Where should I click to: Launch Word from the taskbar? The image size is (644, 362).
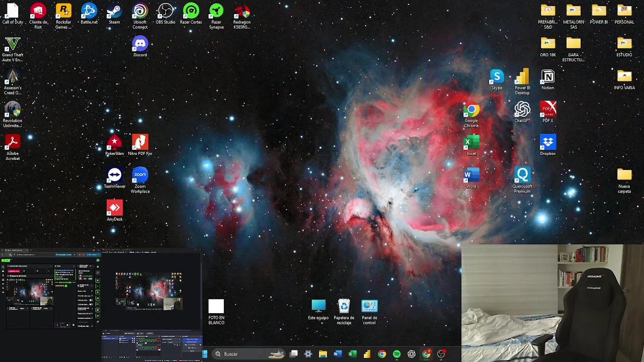pos(338,354)
